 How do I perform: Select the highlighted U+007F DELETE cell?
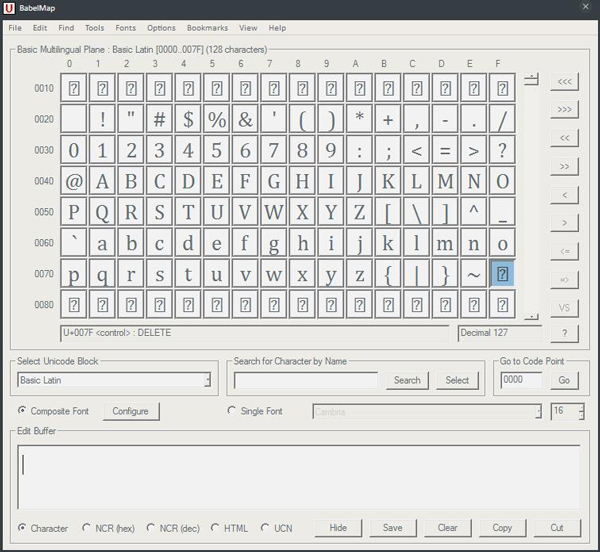pyautogui.click(x=502, y=274)
